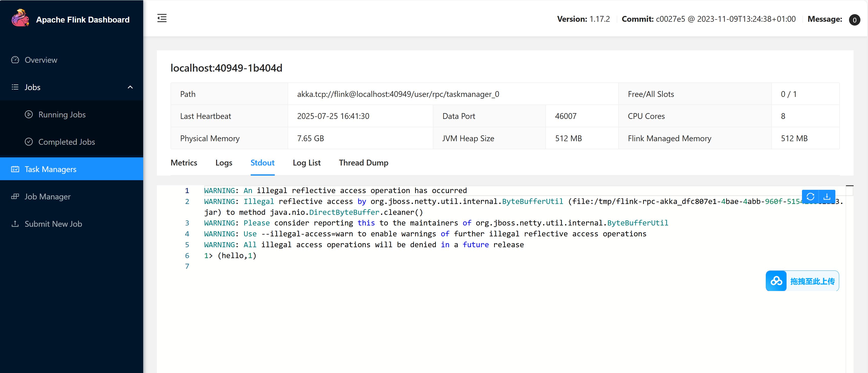
Task: Click the Version 1.17.2 text
Action: [x=583, y=19]
